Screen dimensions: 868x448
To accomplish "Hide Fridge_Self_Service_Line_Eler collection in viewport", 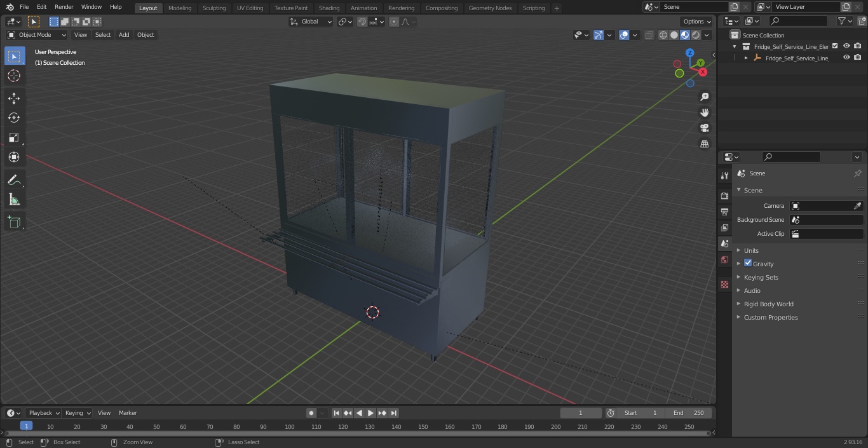I will click(x=846, y=46).
